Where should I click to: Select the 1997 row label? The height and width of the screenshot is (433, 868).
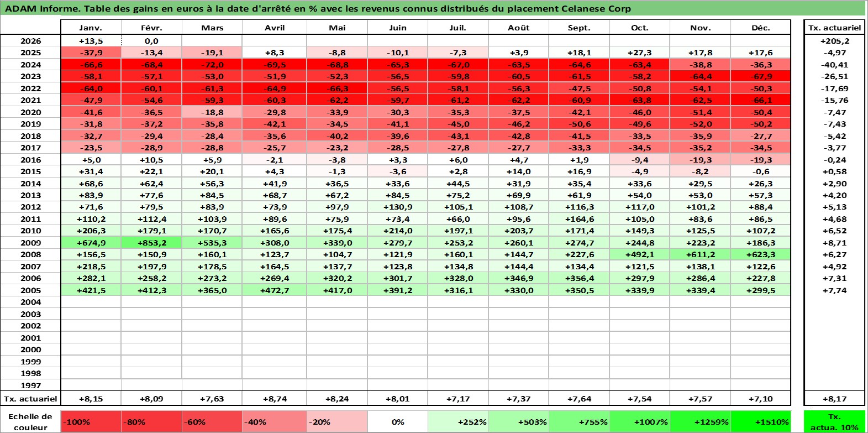pos(30,385)
